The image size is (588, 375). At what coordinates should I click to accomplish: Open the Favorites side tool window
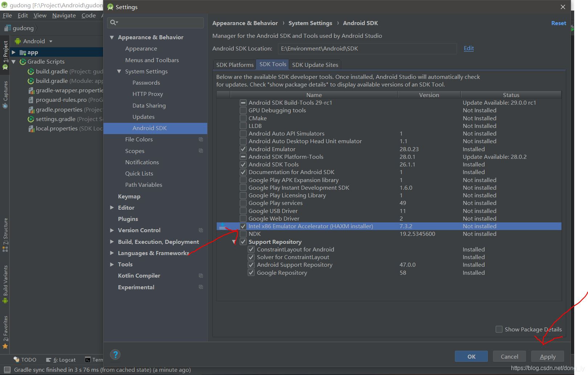pyautogui.click(x=5, y=332)
